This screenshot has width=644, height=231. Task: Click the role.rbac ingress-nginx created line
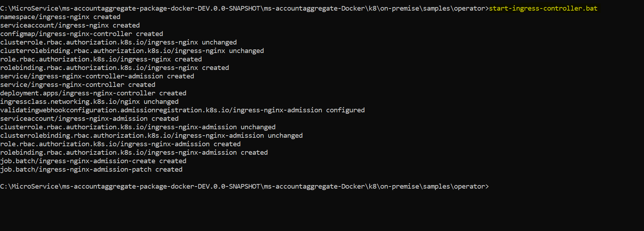tap(101, 59)
